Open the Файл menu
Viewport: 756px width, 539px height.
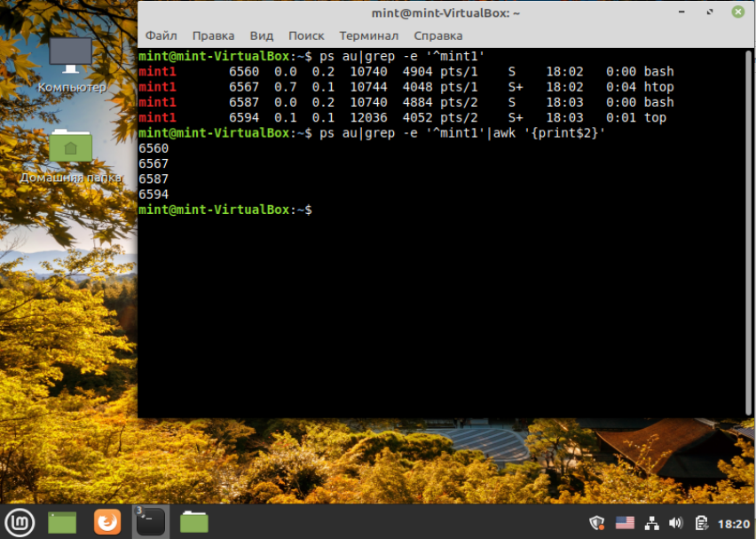161,36
